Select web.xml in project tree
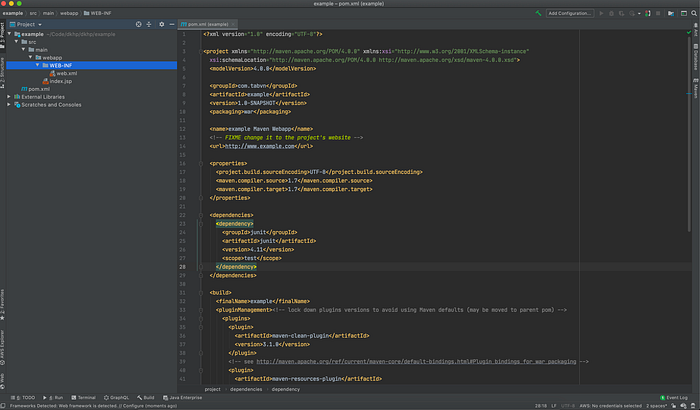Viewport: 700px width, 410px height. coord(67,73)
